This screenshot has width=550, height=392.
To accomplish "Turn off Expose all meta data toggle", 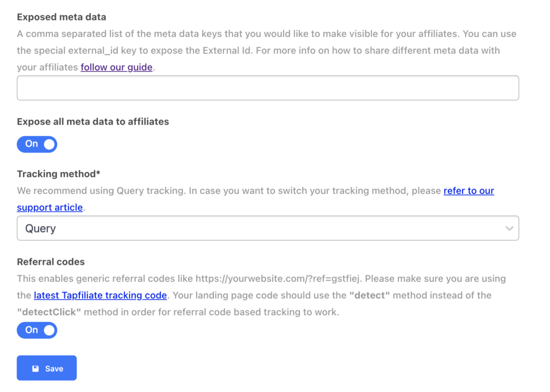I will [37, 144].
